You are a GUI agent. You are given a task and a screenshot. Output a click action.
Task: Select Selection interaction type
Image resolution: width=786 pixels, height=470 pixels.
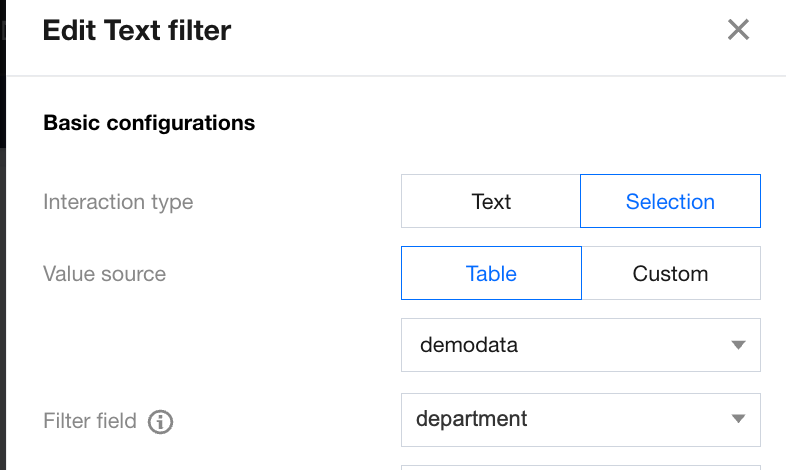point(670,202)
